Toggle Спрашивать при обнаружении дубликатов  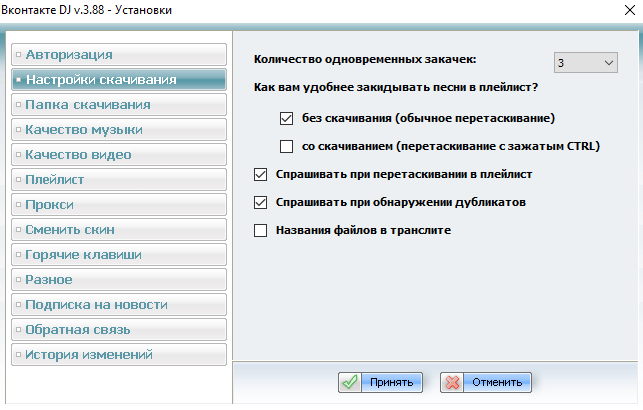tap(260, 202)
